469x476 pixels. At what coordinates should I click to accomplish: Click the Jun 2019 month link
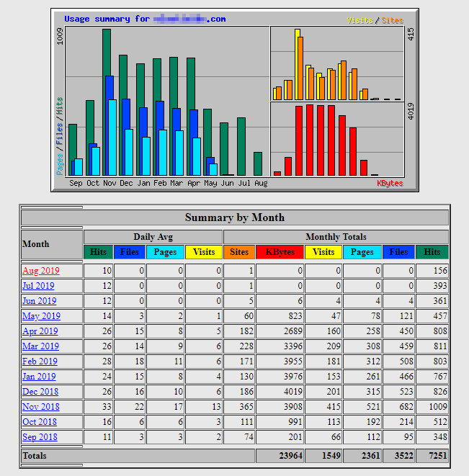tap(40, 301)
